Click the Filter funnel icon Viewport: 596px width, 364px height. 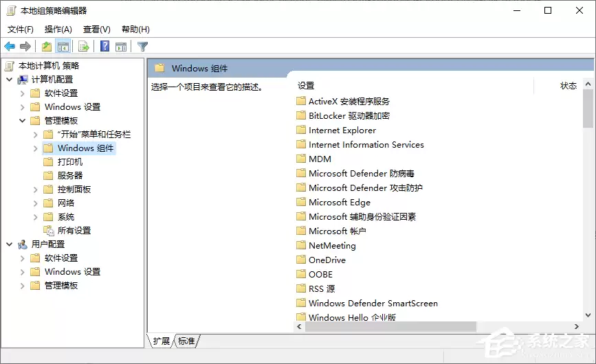click(142, 47)
